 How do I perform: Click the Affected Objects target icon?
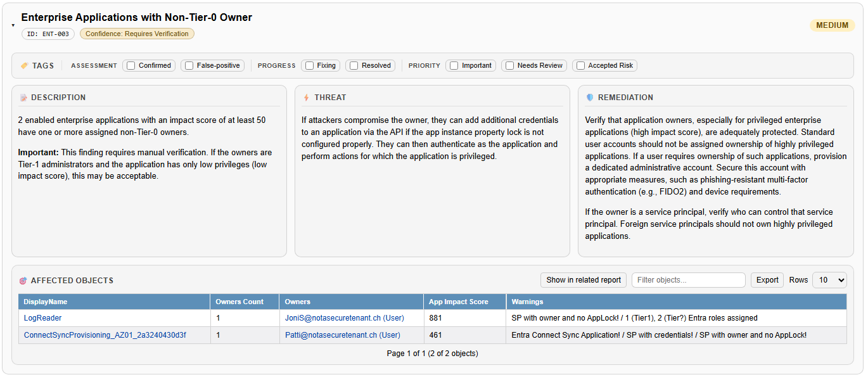23,281
